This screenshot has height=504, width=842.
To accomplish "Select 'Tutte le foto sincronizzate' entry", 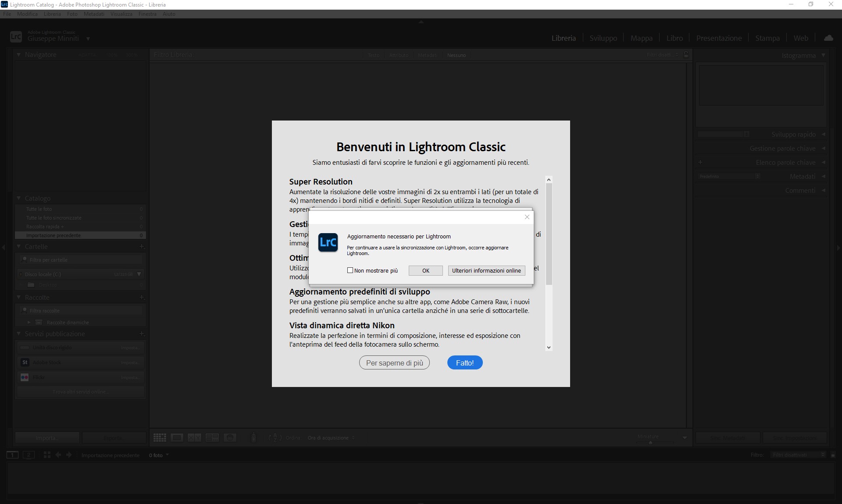I will [80, 218].
